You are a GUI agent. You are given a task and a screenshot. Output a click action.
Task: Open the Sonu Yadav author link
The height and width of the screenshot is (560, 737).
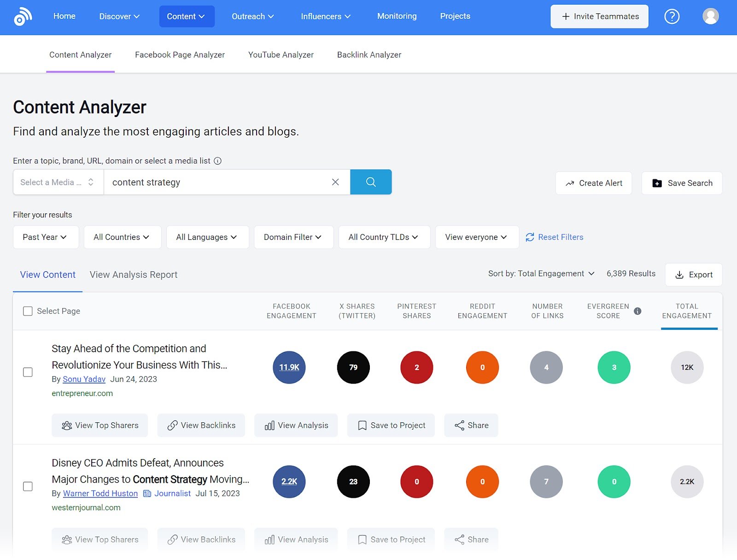[84, 379]
